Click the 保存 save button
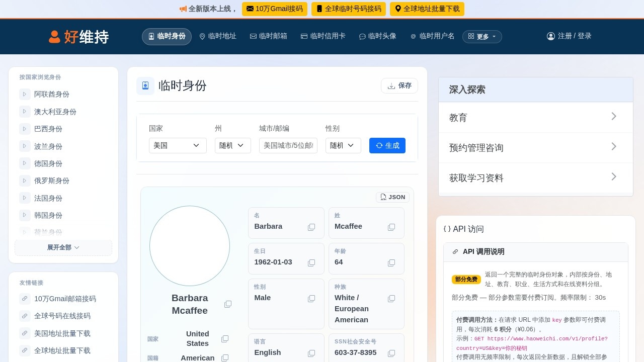The image size is (644, 362). click(x=399, y=86)
